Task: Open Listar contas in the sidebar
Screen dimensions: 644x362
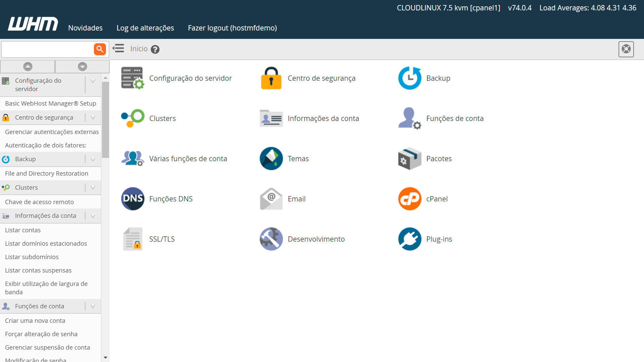Action: 23,230
